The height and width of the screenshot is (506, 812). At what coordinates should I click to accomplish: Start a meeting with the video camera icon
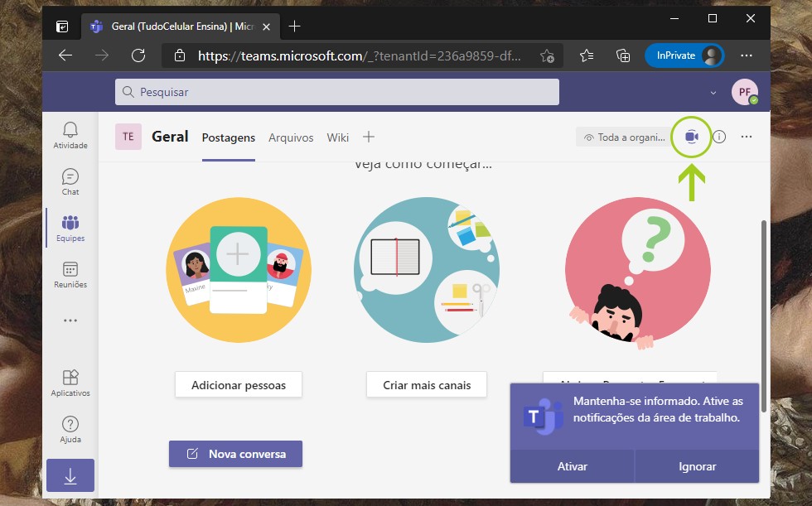pos(692,137)
